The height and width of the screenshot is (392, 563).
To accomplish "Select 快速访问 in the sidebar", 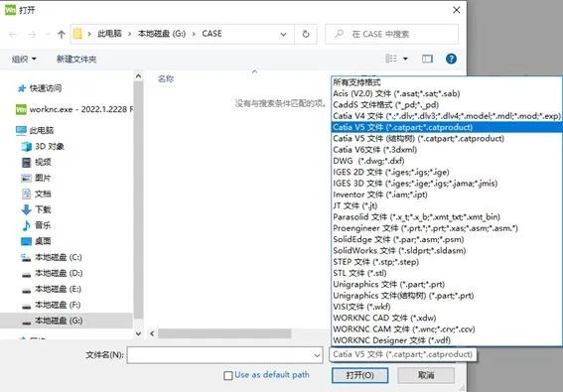I will tap(46, 88).
